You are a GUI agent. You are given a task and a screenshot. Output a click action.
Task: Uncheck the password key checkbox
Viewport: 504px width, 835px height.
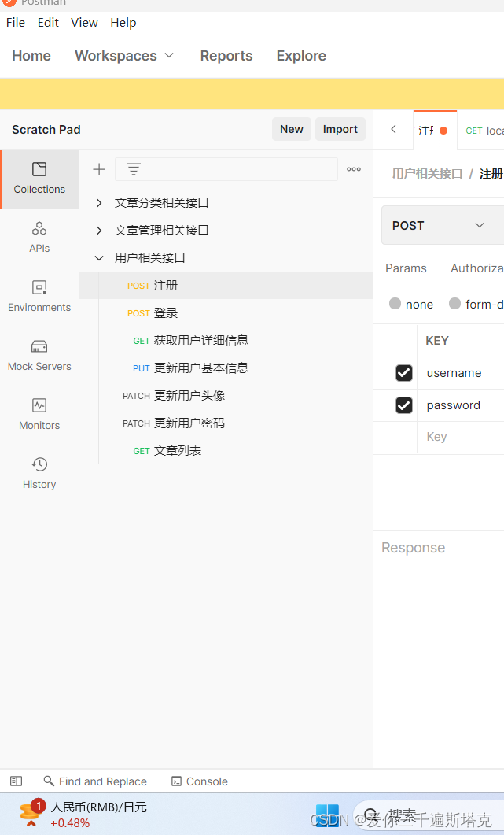point(404,405)
